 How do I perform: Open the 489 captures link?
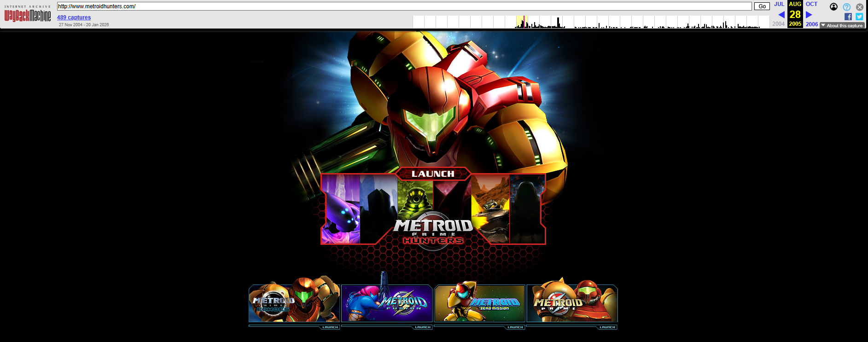coord(74,17)
